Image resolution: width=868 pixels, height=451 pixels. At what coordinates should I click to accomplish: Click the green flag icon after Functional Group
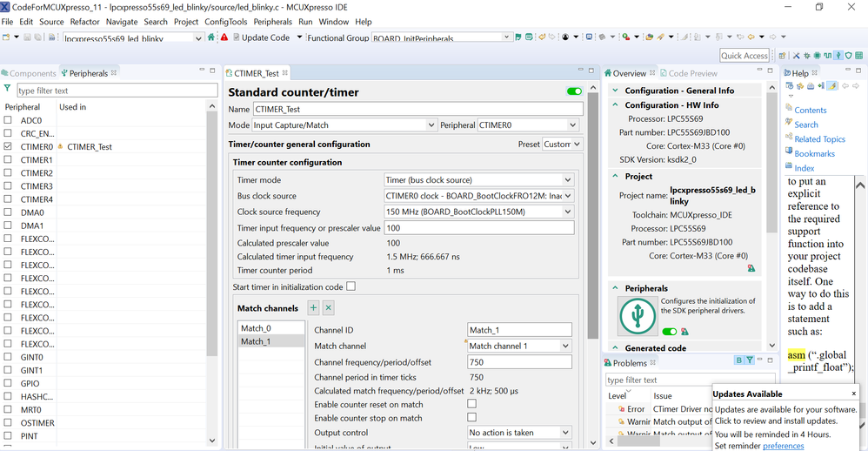click(x=518, y=37)
